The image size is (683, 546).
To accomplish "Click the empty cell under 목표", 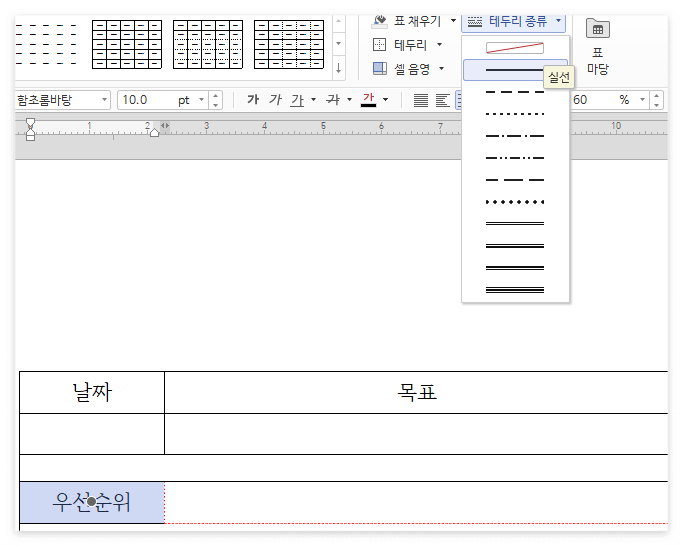I will pyautogui.click(x=416, y=434).
